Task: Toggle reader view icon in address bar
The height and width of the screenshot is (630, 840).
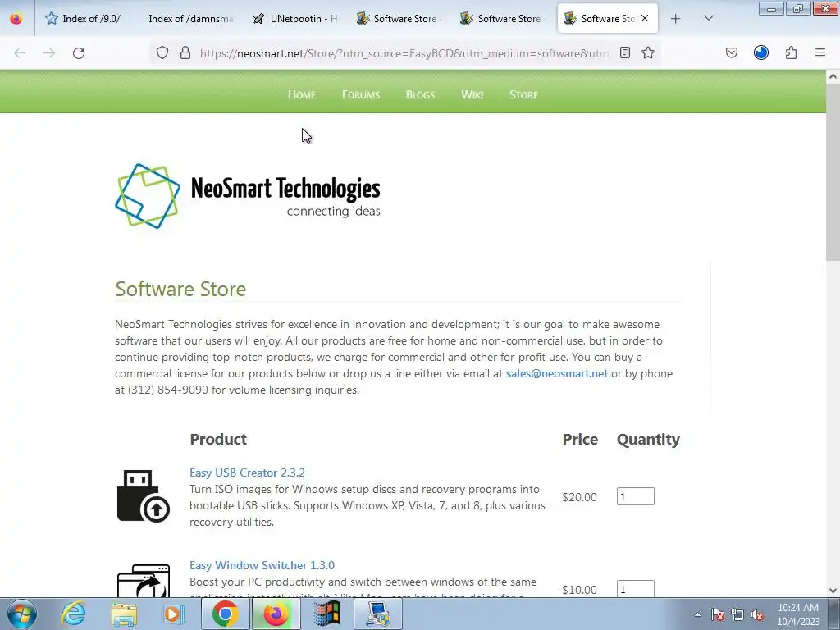Action: [624, 52]
